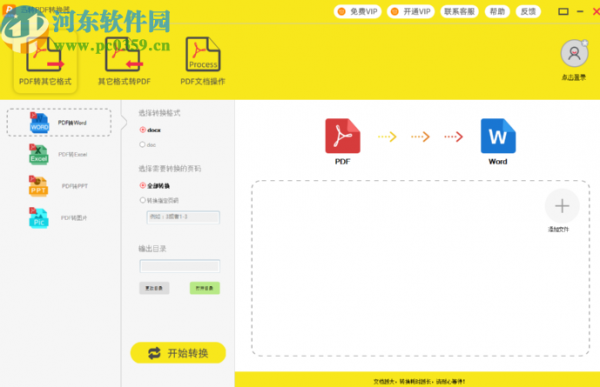Select the 全部转换 all pages option
600x387 pixels.
tap(155, 186)
